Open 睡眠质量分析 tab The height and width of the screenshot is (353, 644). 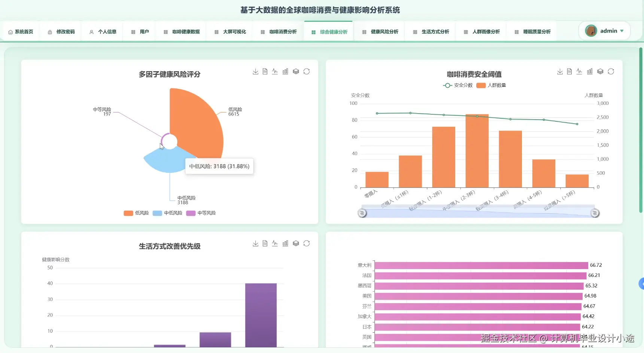533,32
